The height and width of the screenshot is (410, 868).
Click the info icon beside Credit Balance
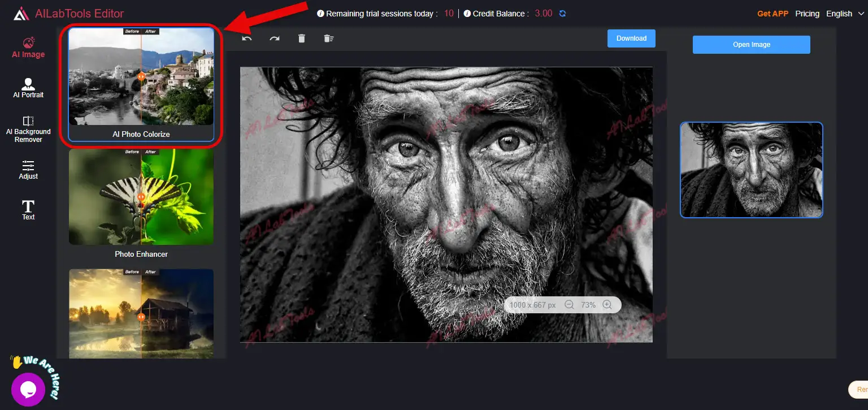[467, 14]
